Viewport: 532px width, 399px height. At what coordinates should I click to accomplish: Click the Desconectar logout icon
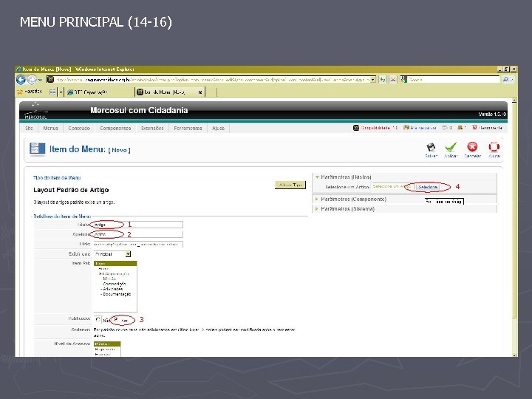pyautogui.click(x=474, y=128)
